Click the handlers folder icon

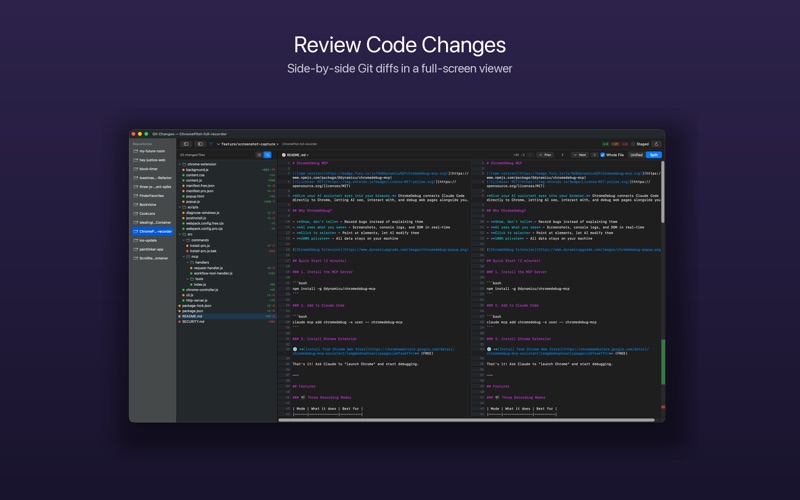click(192, 262)
